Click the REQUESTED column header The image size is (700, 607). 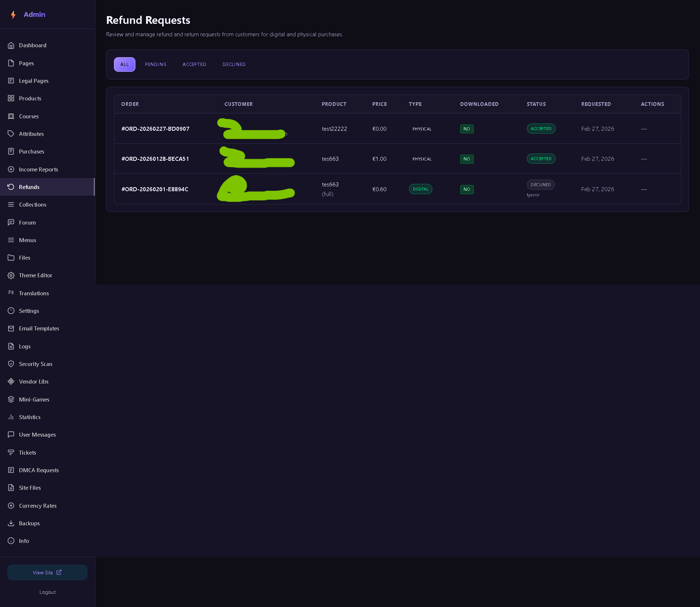pyautogui.click(x=596, y=104)
